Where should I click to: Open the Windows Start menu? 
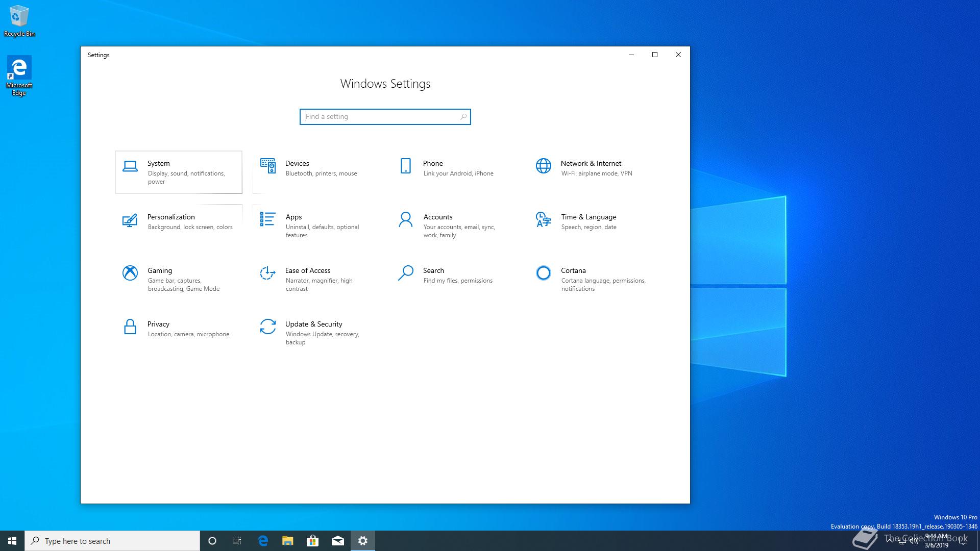12,541
